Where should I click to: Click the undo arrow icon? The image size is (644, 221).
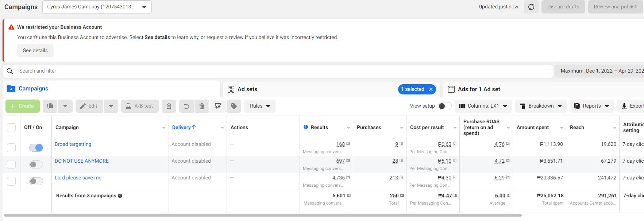pyautogui.click(x=186, y=106)
